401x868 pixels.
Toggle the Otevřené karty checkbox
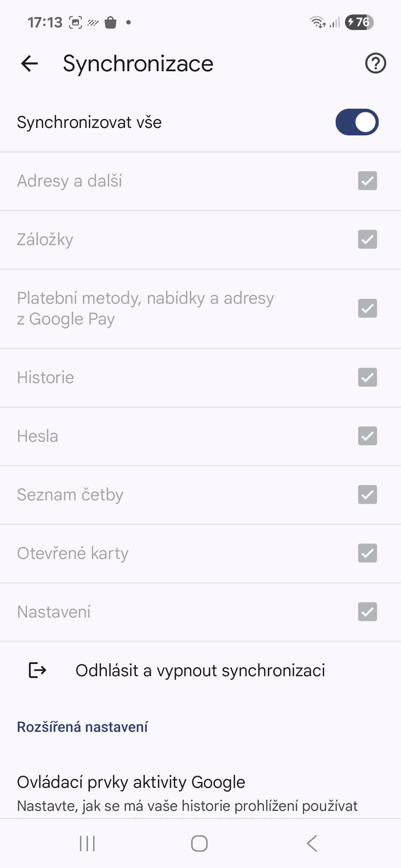coord(367,553)
